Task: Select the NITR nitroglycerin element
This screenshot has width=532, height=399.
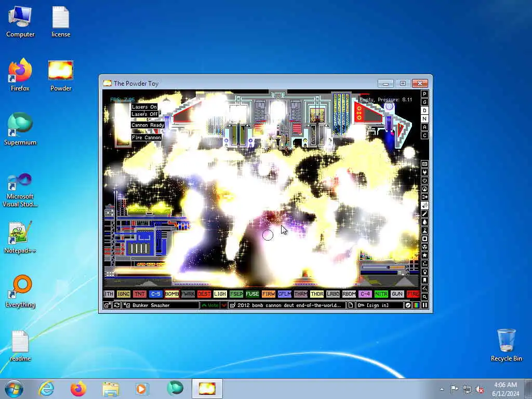Action: (x=381, y=294)
